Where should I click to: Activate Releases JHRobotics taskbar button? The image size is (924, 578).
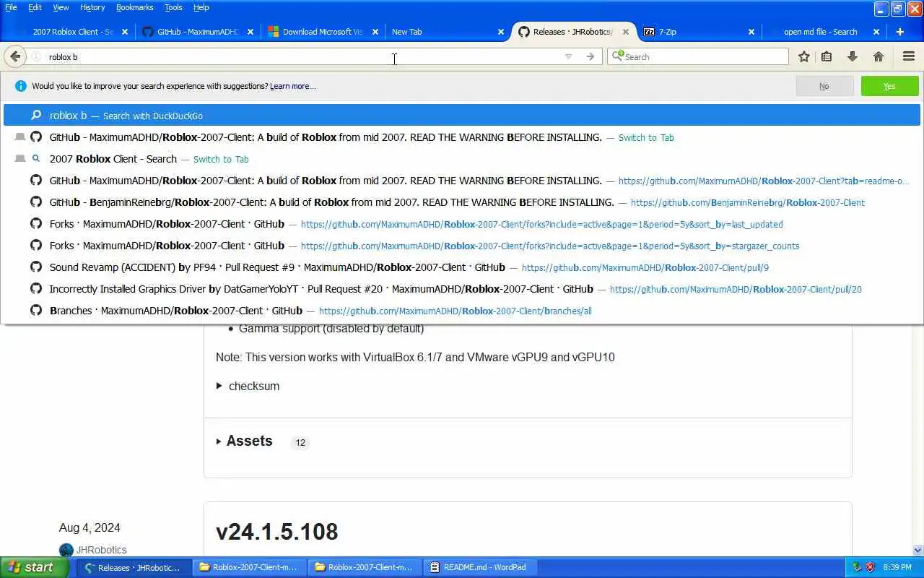[134, 567]
